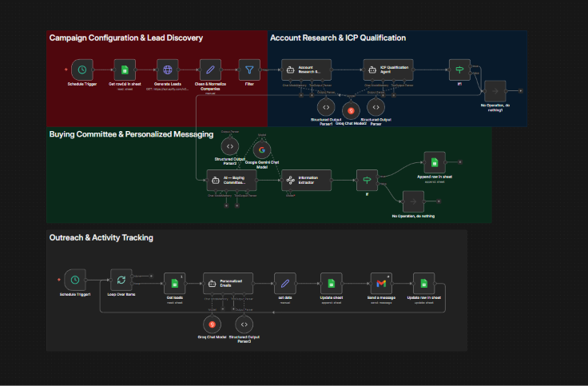Screen dimensions: 588x386
Task: Open the Update sheet node
Action: 332,283
